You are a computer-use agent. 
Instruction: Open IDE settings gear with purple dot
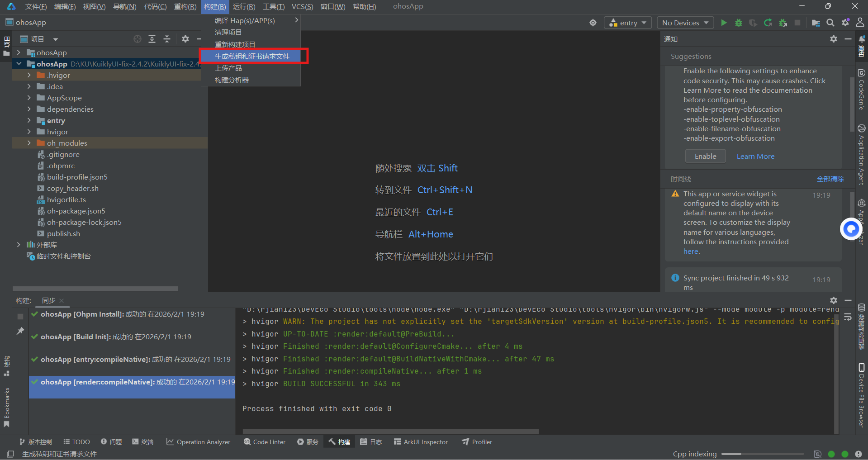tap(845, 23)
